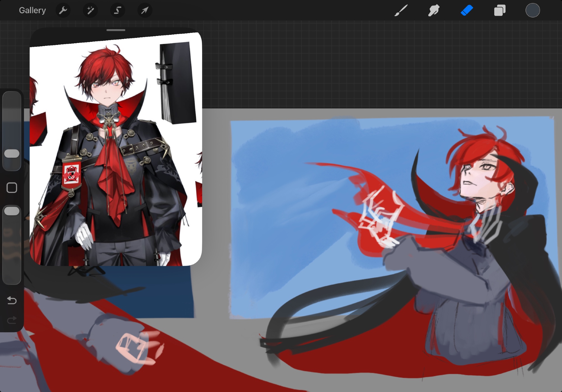Select the Paint brush tool
This screenshot has height=392, width=562.
(401, 11)
